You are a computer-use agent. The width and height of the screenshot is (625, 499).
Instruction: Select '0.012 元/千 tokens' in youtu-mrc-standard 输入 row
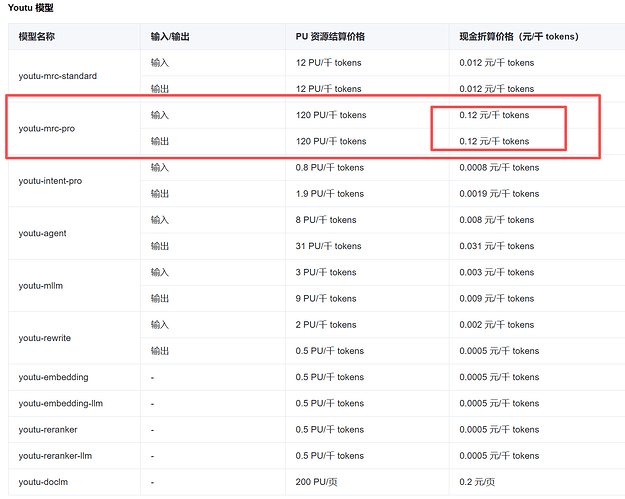tap(497, 63)
